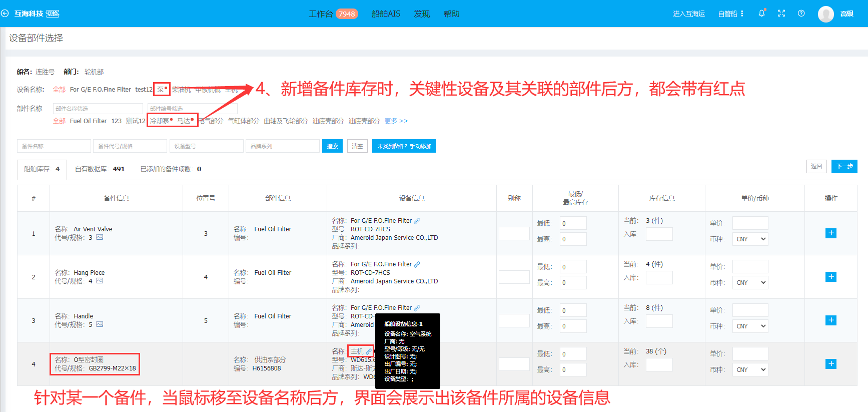Open the notification bell
Viewport: 868px width, 412px height.
[761, 14]
